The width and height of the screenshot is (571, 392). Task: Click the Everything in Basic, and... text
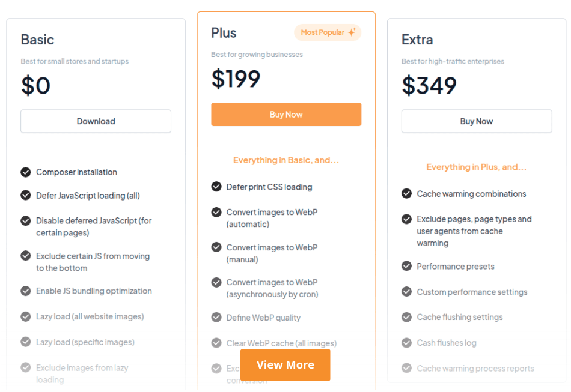pos(286,160)
